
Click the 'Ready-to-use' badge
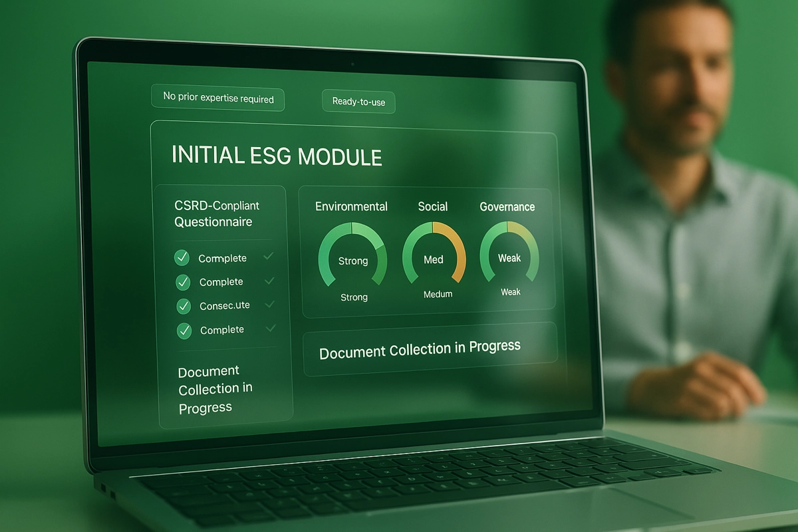point(358,102)
